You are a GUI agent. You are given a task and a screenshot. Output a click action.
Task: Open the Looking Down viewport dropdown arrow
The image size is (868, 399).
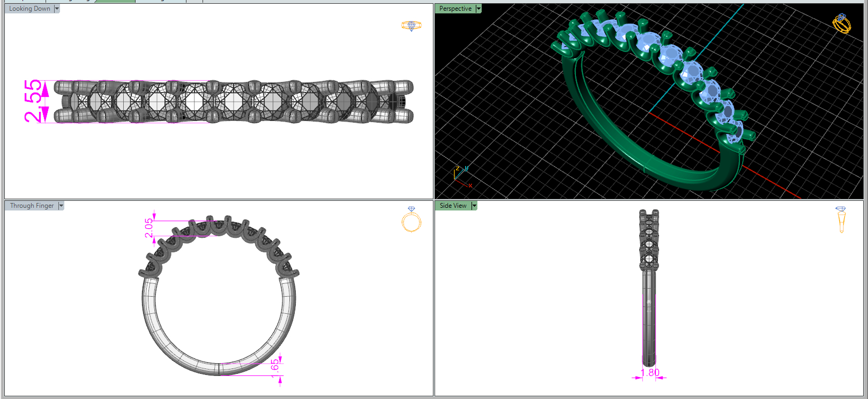pos(57,9)
